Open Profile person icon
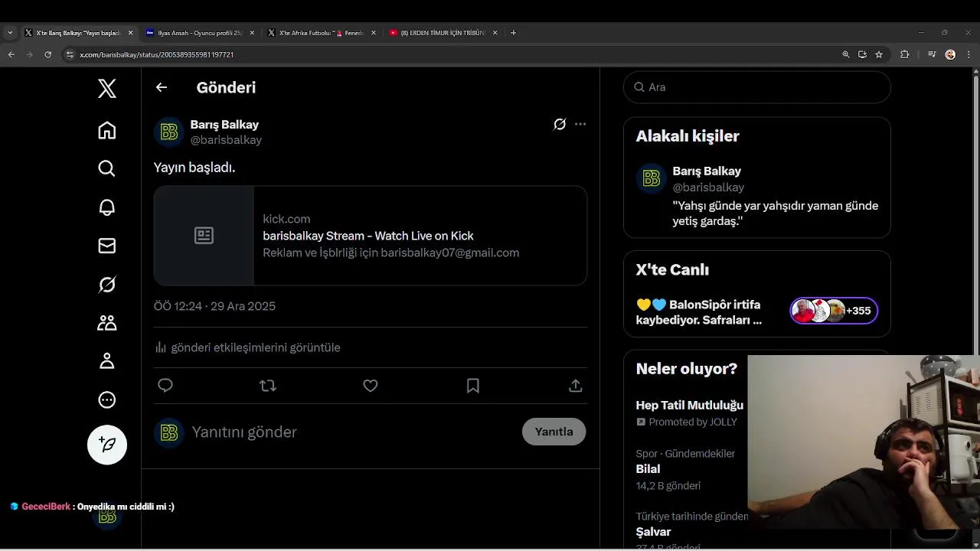Screen dimensions: 980x551 tap(107, 361)
